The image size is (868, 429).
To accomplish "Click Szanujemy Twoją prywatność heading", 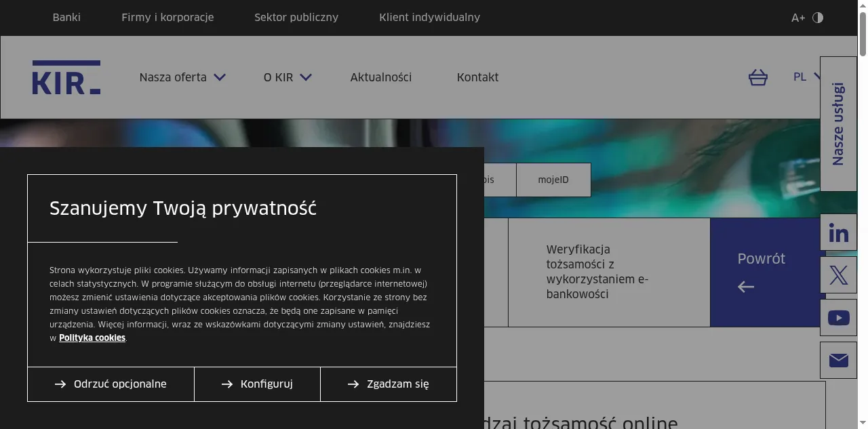I will (183, 208).
